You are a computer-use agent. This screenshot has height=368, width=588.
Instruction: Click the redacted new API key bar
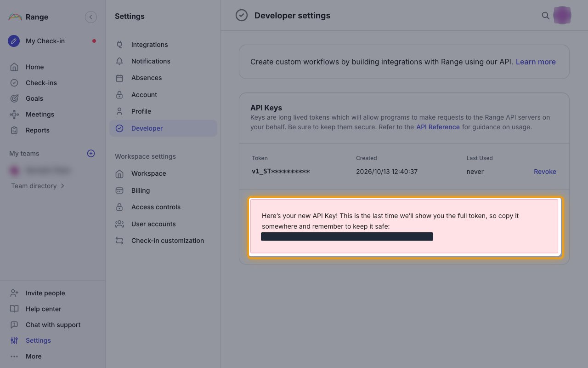click(x=347, y=236)
